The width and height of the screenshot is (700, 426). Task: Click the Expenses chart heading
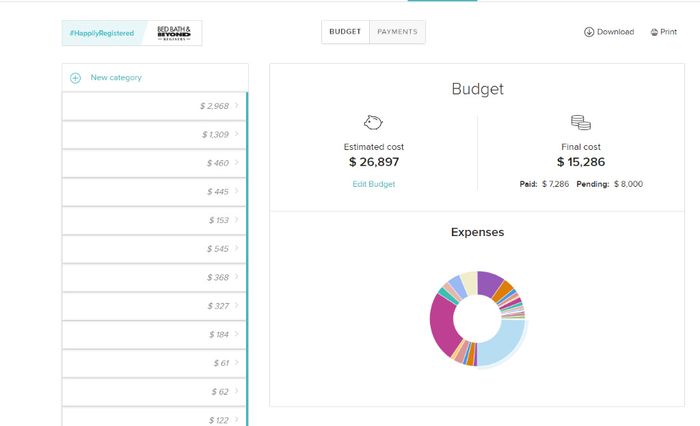click(x=477, y=232)
